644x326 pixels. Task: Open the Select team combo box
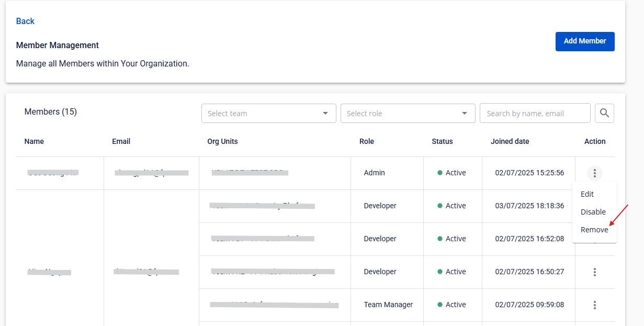coord(262,114)
